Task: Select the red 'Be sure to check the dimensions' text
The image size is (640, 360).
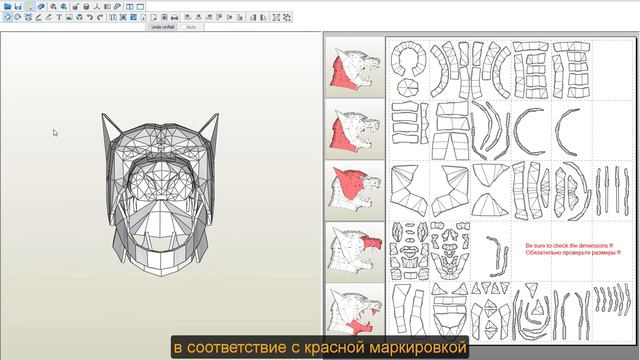Action: (x=569, y=246)
